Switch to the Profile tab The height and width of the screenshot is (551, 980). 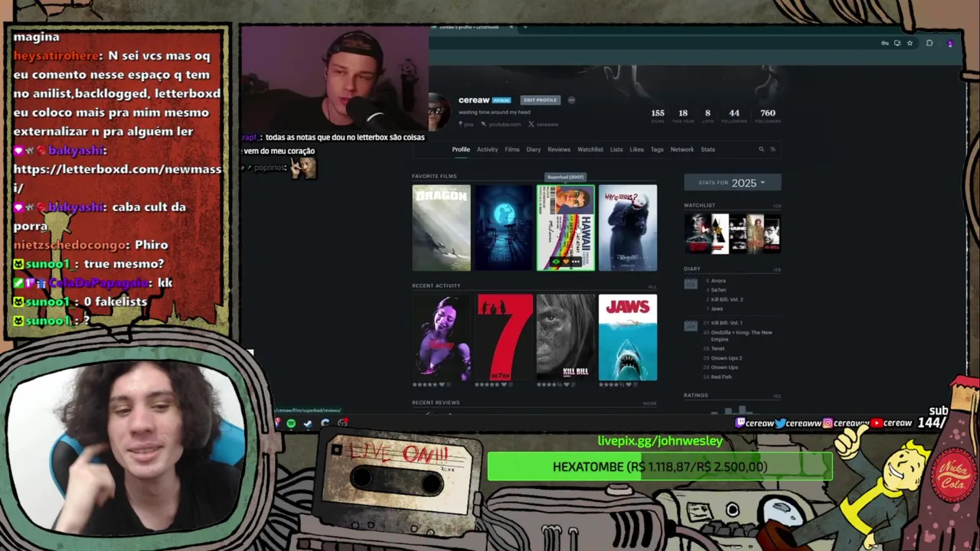(x=461, y=149)
